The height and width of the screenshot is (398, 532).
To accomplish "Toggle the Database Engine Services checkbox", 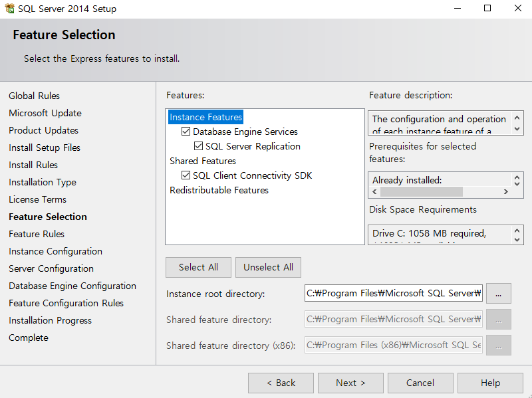I will pyautogui.click(x=186, y=131).
